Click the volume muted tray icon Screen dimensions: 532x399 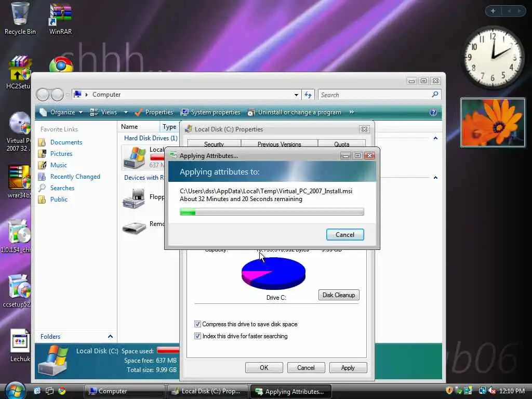pyautogui.click(x=492, y=391)
